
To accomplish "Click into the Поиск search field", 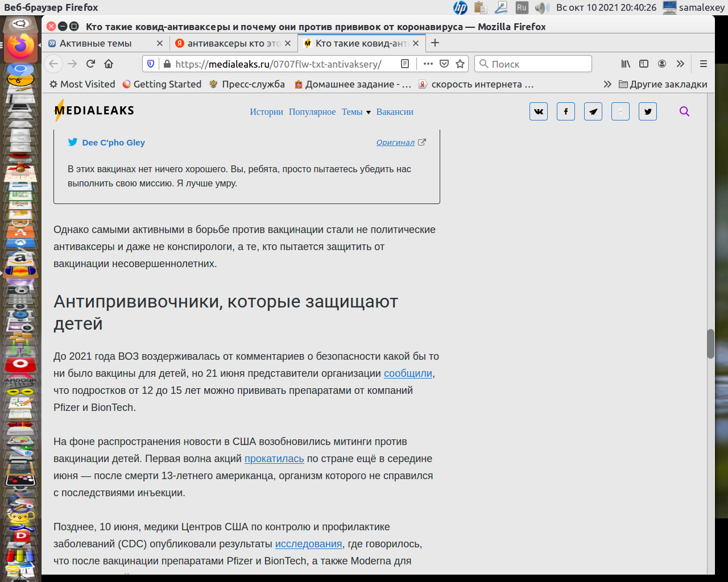I will pyautogui.click(x=533, y=64).
